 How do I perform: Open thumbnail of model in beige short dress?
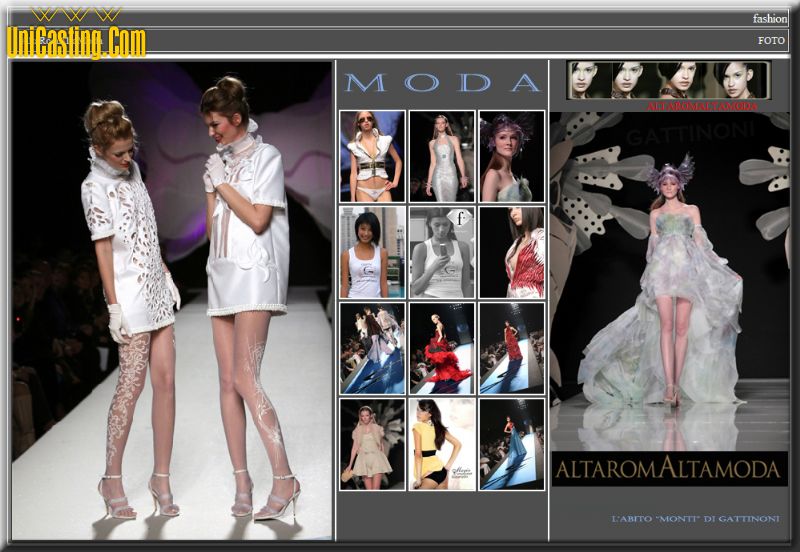372,445
